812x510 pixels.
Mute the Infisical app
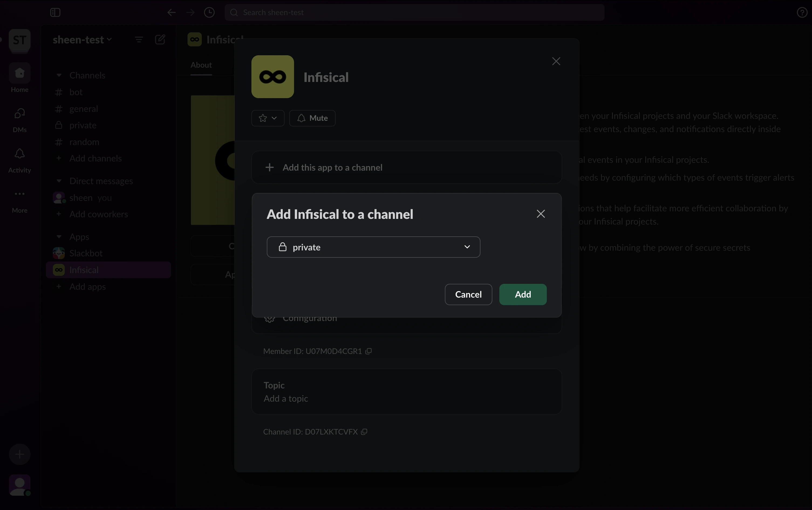click(312, 118)
